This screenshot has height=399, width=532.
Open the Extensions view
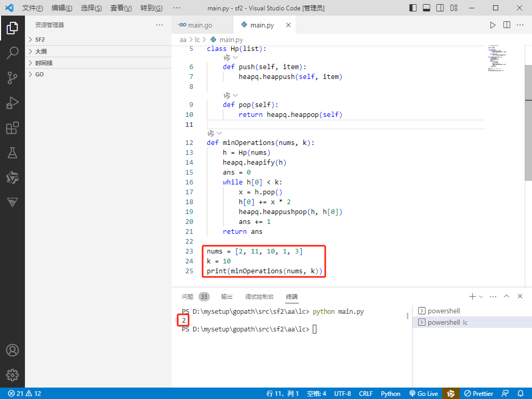tap(12, 128)
